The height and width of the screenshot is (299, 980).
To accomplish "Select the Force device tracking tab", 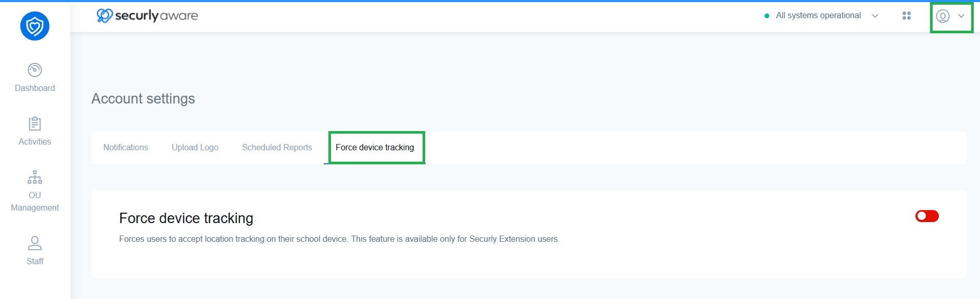I will point(375,147).
